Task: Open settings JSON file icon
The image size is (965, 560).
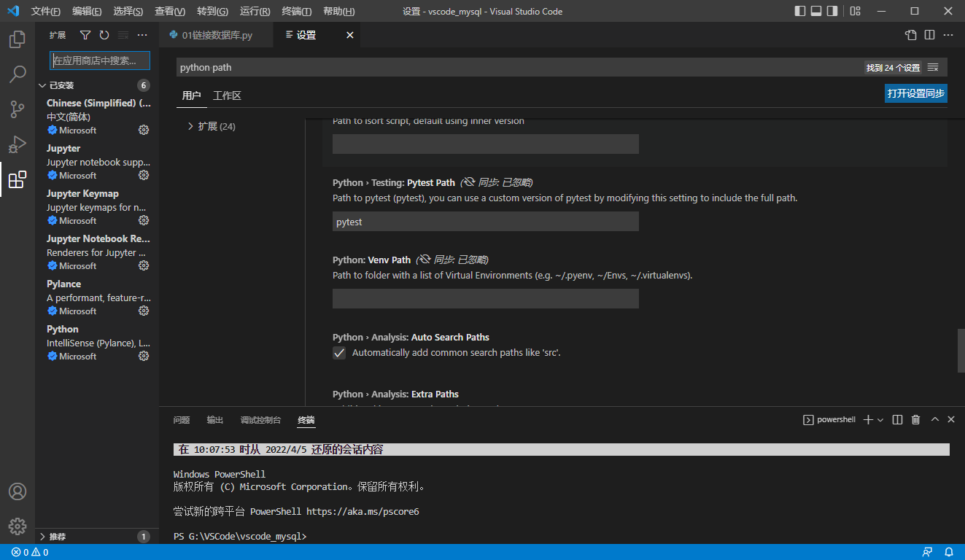Action: coord(911,35)
